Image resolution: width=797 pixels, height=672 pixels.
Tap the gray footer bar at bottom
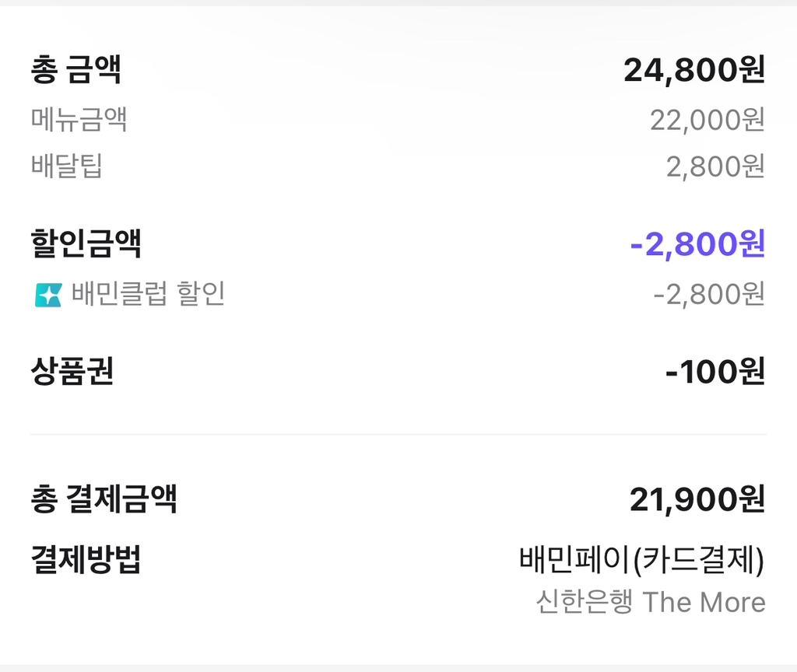tap(398, 667)
